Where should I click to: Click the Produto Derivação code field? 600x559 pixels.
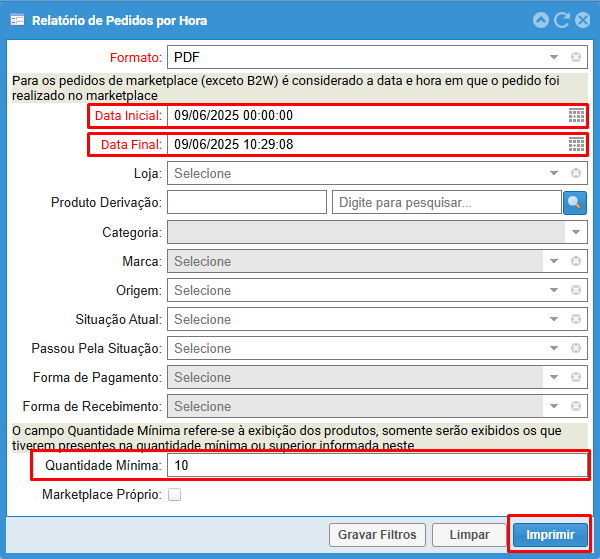click(x=247, y=202)
